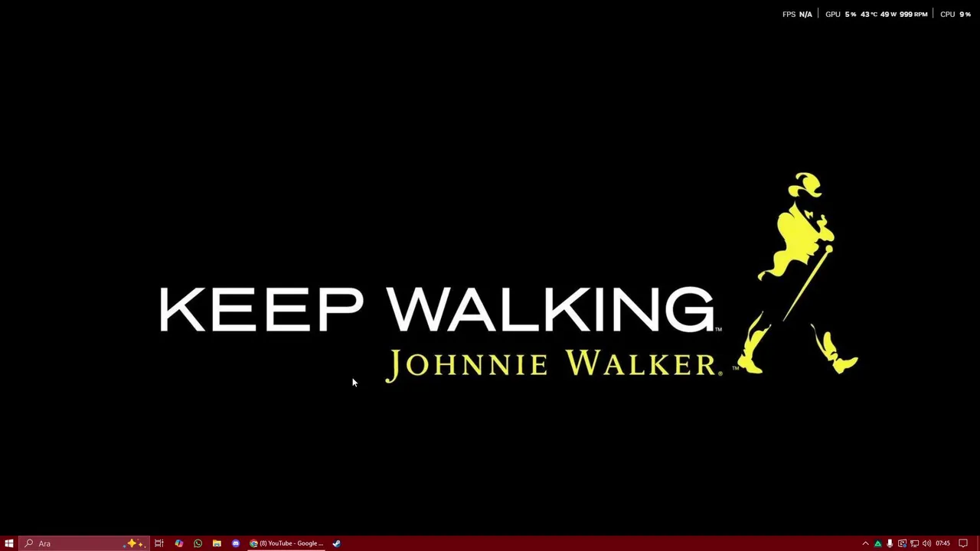Screen dimensions: 980x551
Task: Open the volume control tray icon
Action: click(926, 543)
